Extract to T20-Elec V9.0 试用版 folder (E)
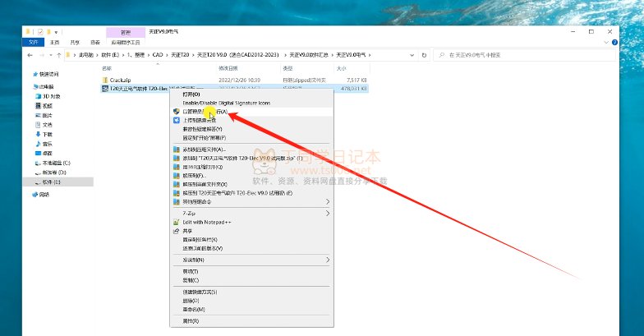The image size is (644, 336). tap(237, 193)
